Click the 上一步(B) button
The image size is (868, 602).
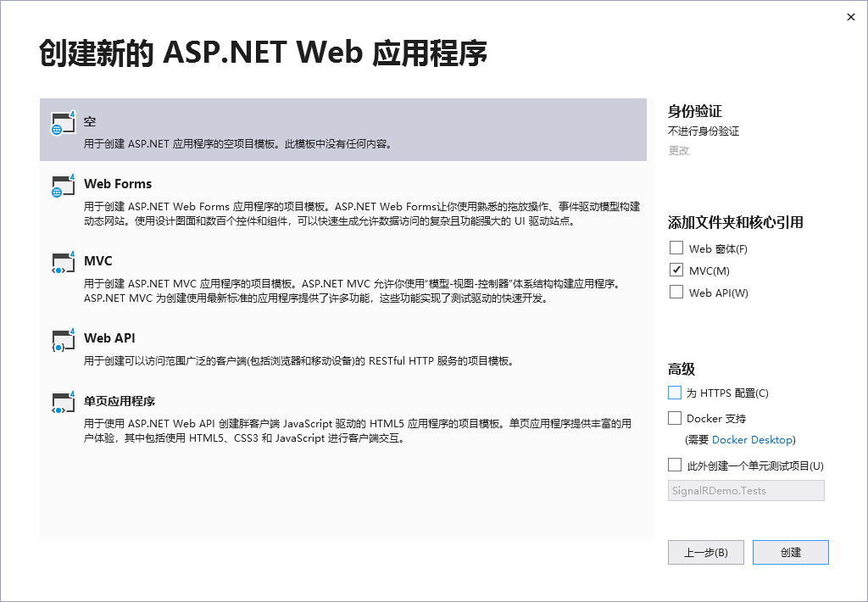pos(706,552)
